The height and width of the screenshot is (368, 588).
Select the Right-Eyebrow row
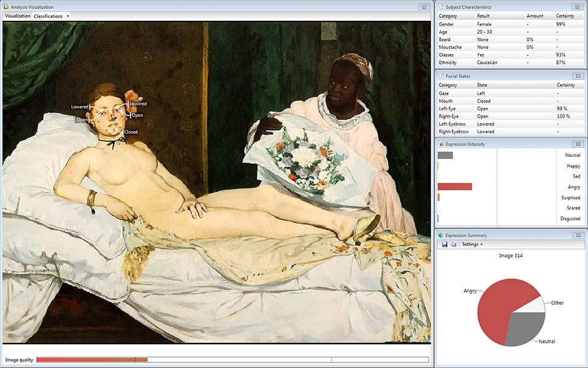coord(510,132)
